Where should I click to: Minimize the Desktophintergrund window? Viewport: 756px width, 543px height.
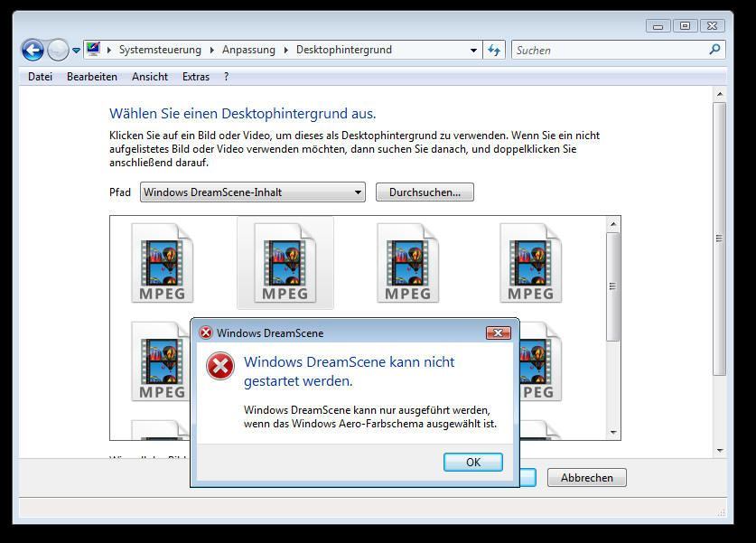[x=658, y=26]
